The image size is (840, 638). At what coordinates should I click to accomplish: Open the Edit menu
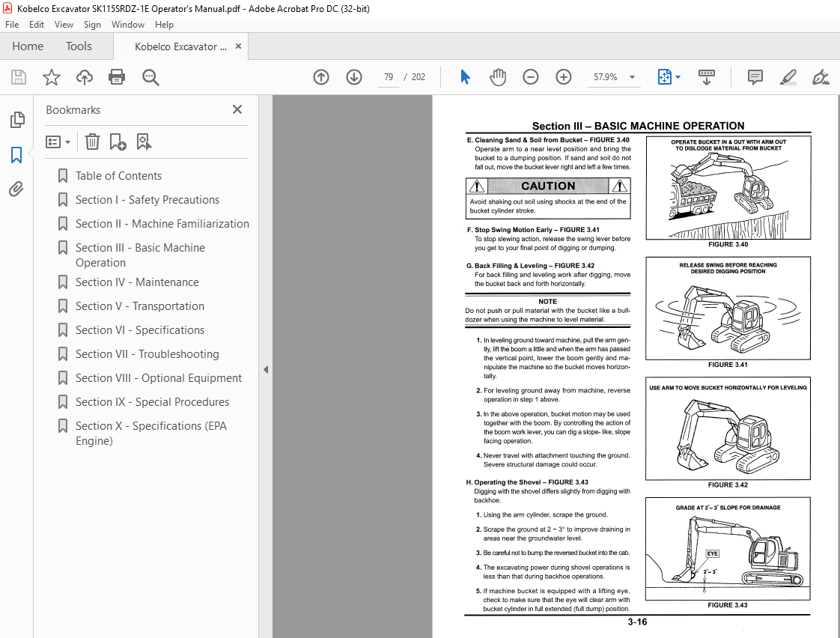tap(37, 25)
